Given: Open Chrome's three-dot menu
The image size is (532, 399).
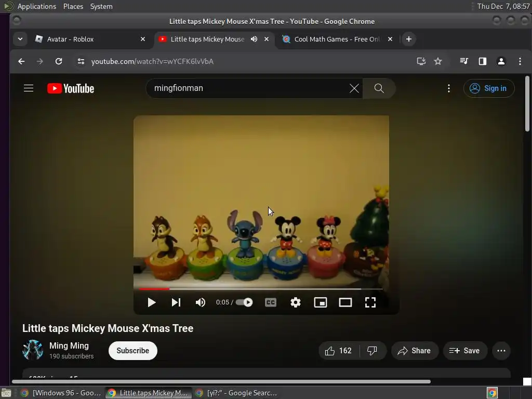Looking at the screenshot, I should [520, 61].
